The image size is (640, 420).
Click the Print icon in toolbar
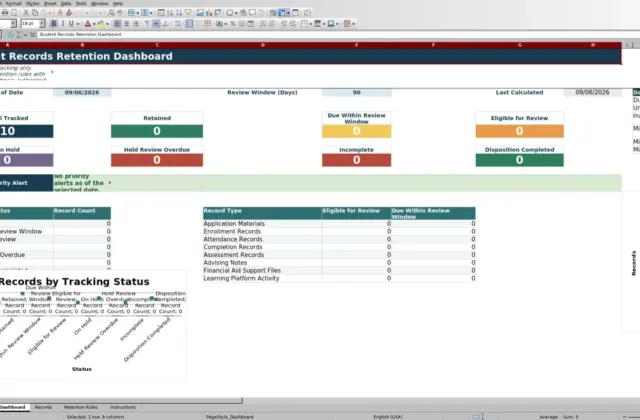(5, 13)
